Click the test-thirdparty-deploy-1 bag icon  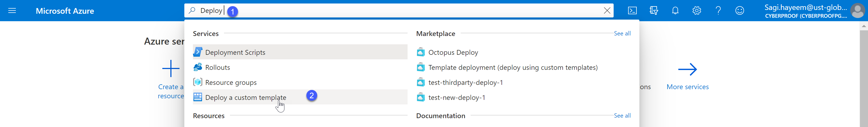click(420, 82)
